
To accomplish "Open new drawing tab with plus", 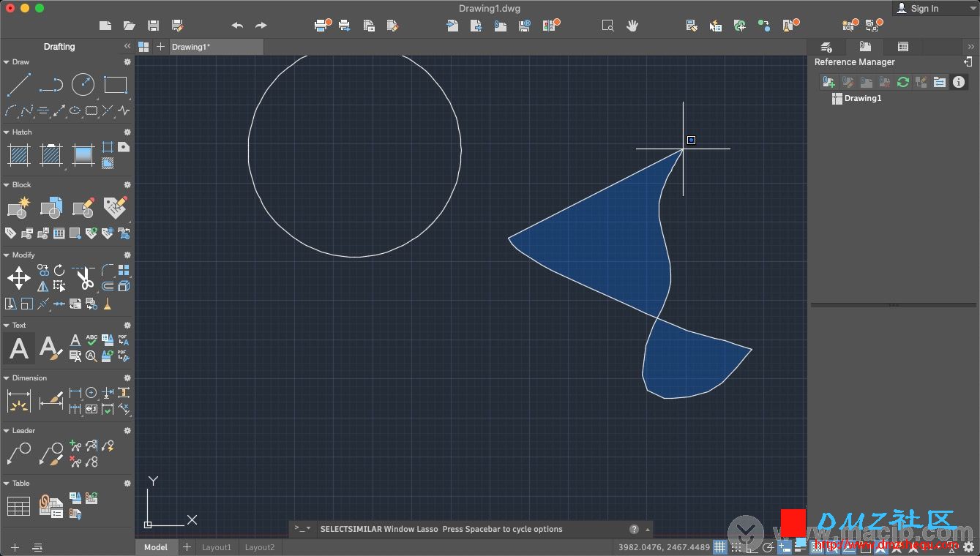I will tap(160, 47).
